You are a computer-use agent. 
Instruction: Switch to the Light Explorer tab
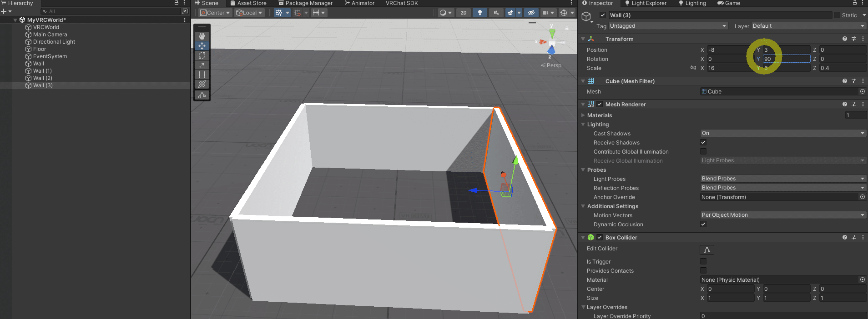click(x=646, y=3)
